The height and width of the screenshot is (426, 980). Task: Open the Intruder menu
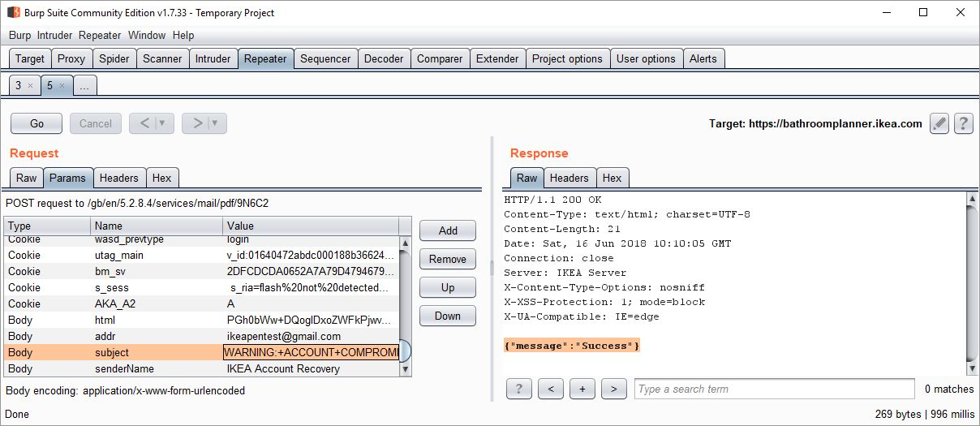click(x=54, y=35)
